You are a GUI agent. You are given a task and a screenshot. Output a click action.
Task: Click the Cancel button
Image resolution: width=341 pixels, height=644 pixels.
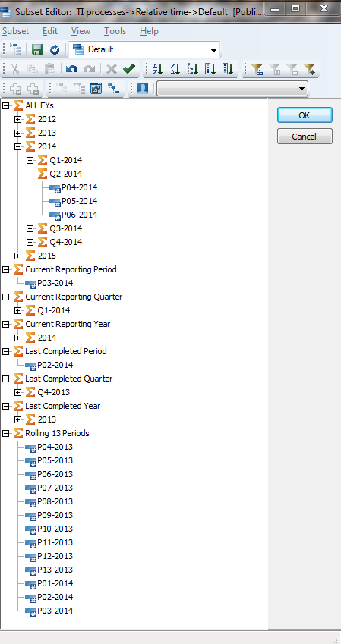click(x=305, y=137)
